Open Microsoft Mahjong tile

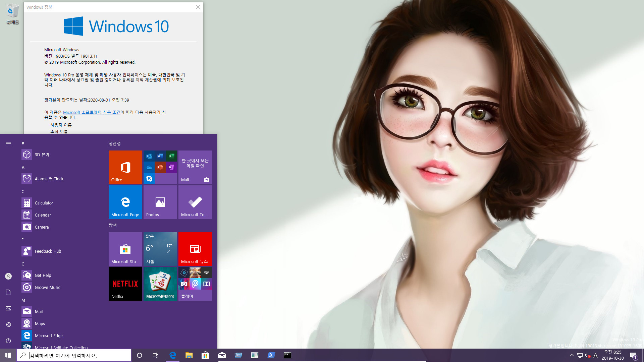160,284
